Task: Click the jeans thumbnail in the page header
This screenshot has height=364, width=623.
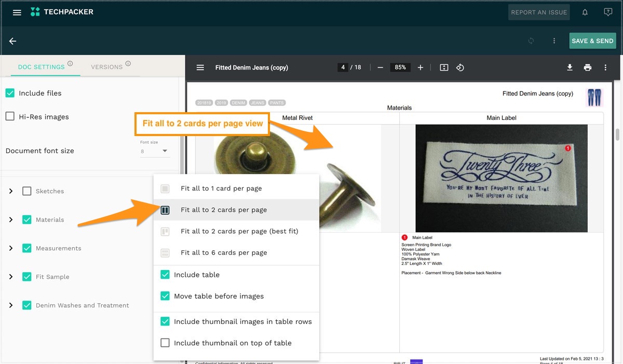Action: click(594, 98)
